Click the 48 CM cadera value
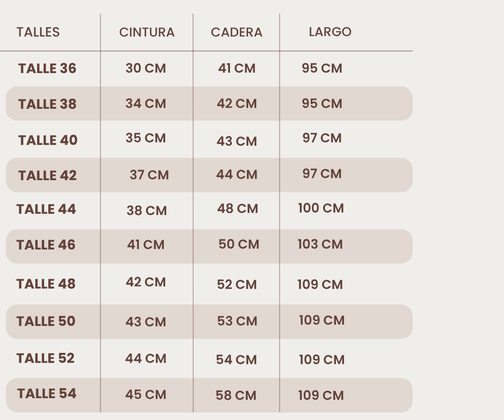The height and width of the screenshot is (420, 504). pos(238,208)
